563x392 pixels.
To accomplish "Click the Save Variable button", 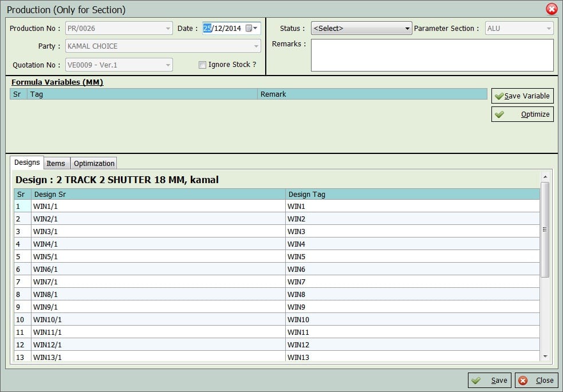I will coord(522,96).
